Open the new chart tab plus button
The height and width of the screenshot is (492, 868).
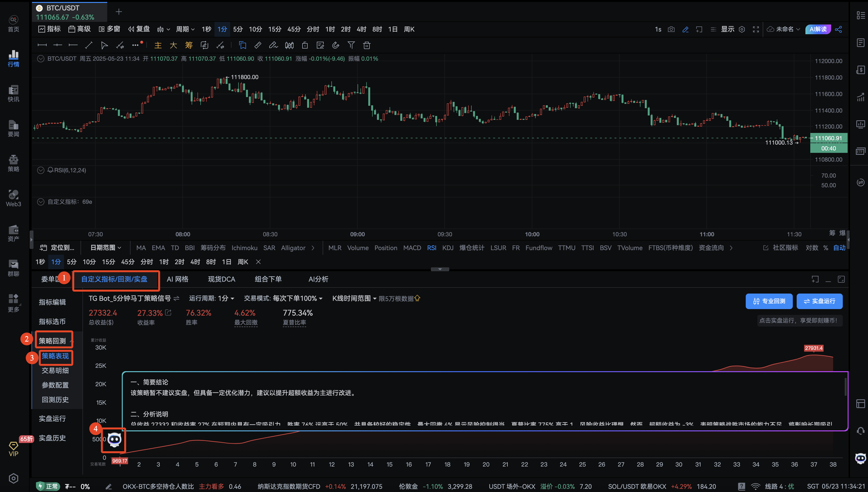coord(119,12)
